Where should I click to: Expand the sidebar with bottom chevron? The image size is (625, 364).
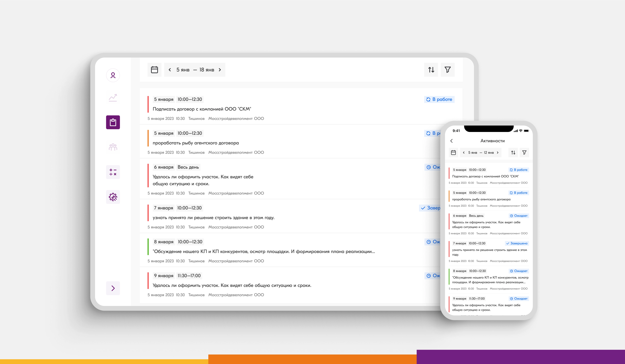pyautogui.click(x=113, y=288)
